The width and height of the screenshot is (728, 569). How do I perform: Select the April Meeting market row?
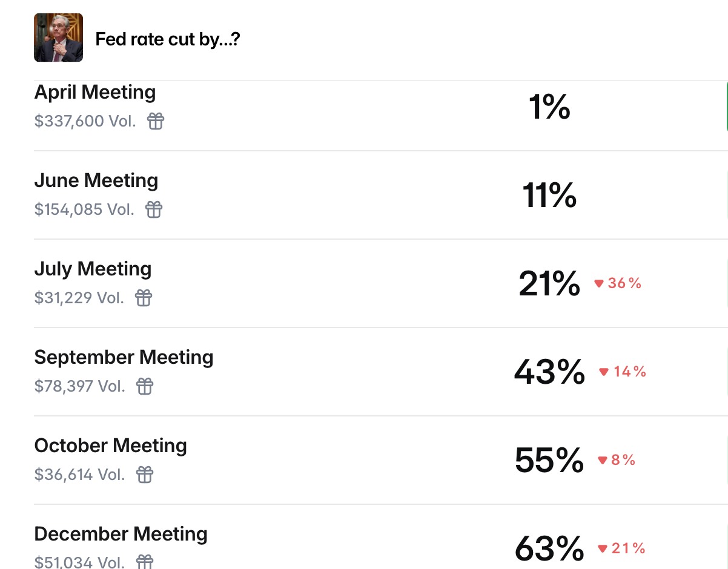click(x=95, y=93)
